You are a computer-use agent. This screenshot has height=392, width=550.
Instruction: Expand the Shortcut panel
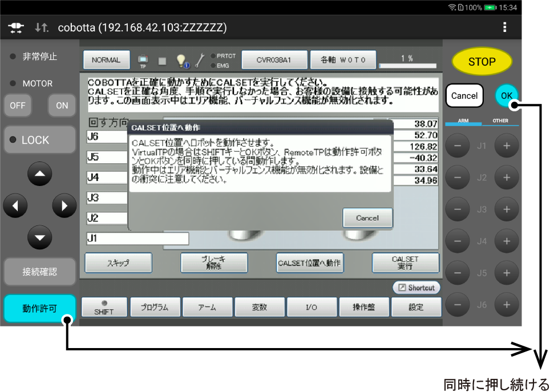[x=416, y=288]
